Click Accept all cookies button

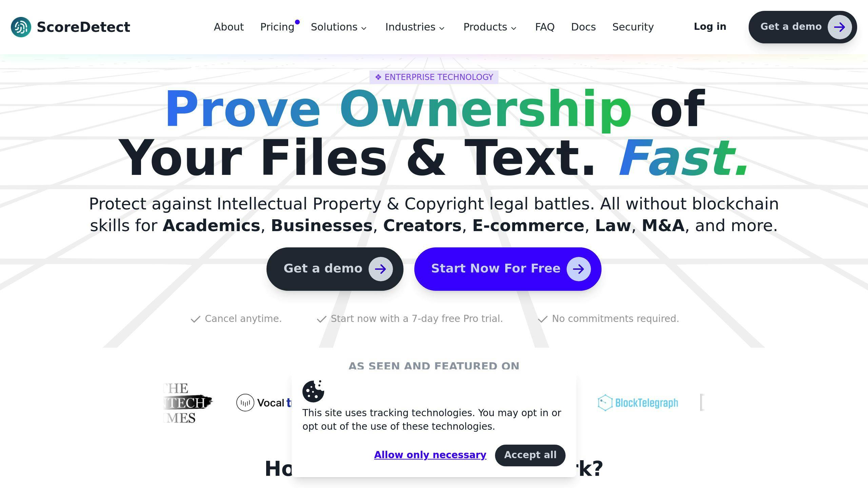tap(530, 455)
